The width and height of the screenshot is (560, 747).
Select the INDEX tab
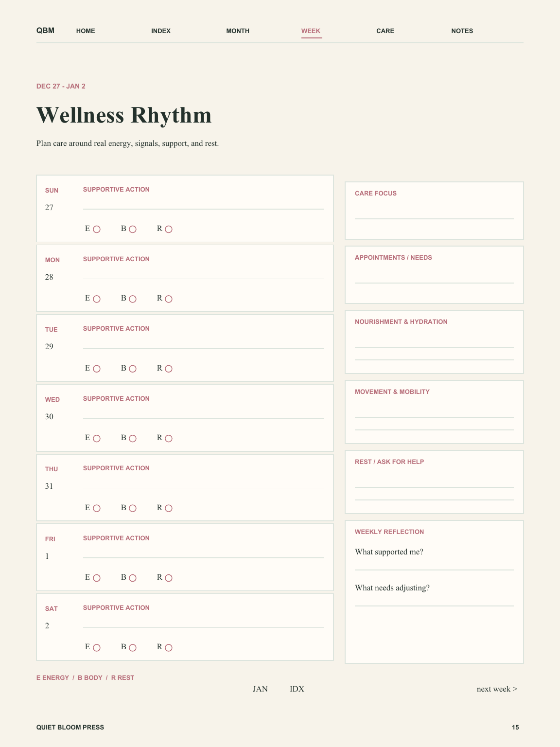pyautogui.click(x=161, y=31)
